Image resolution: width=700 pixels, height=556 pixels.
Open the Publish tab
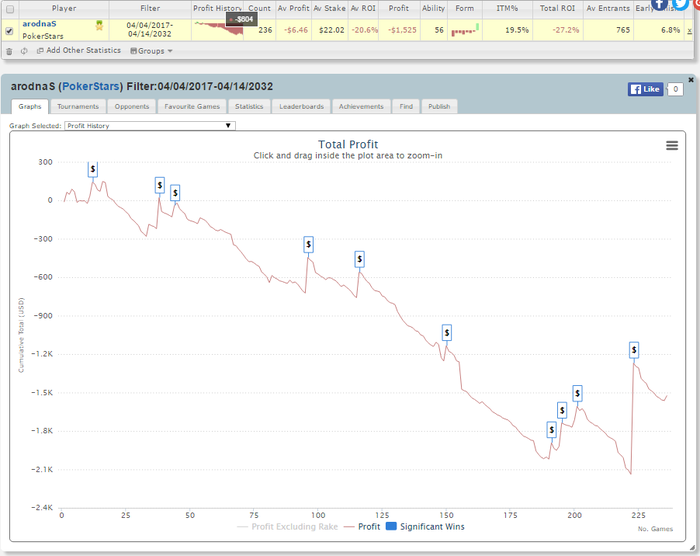tap(439, 106)
